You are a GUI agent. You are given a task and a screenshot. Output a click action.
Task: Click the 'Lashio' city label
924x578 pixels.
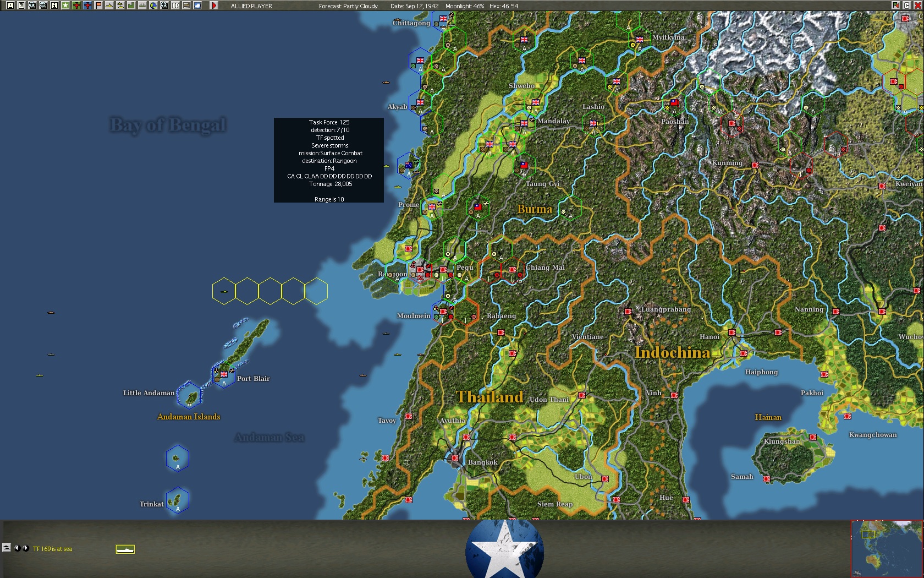[x=593, y=107]
